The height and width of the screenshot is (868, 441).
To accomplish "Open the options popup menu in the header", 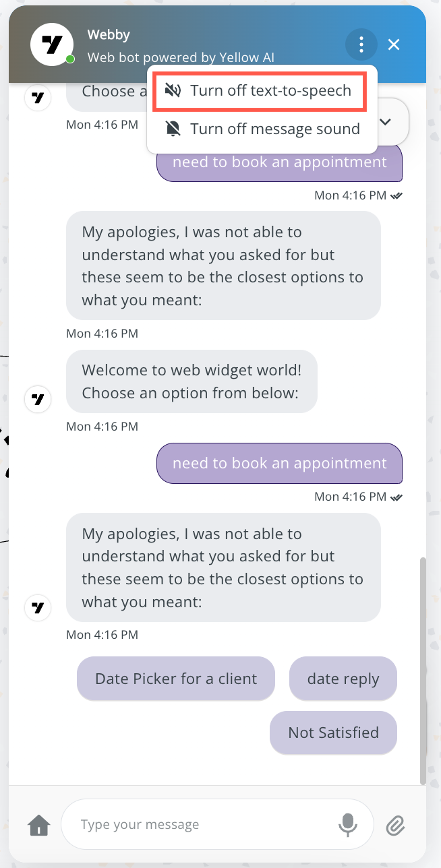I will 361,44.
